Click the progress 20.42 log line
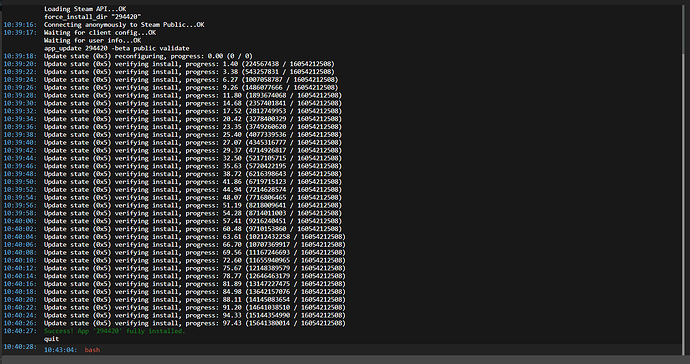 [x=193, y=119]
